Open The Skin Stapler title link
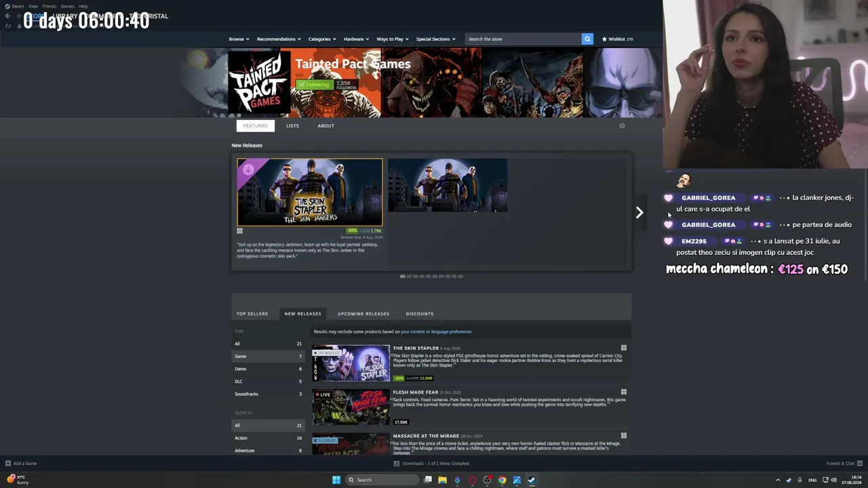Screen dimensions: 868x488 pos(416,348)
